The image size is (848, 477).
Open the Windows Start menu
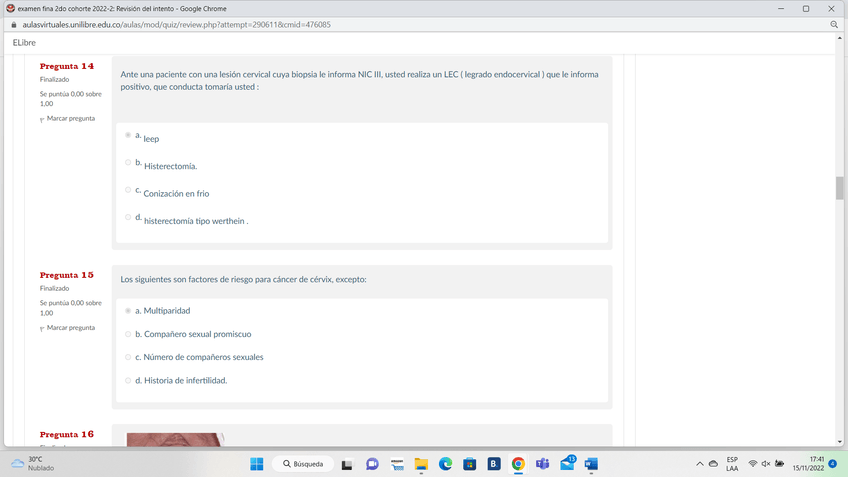coord(257,464)
